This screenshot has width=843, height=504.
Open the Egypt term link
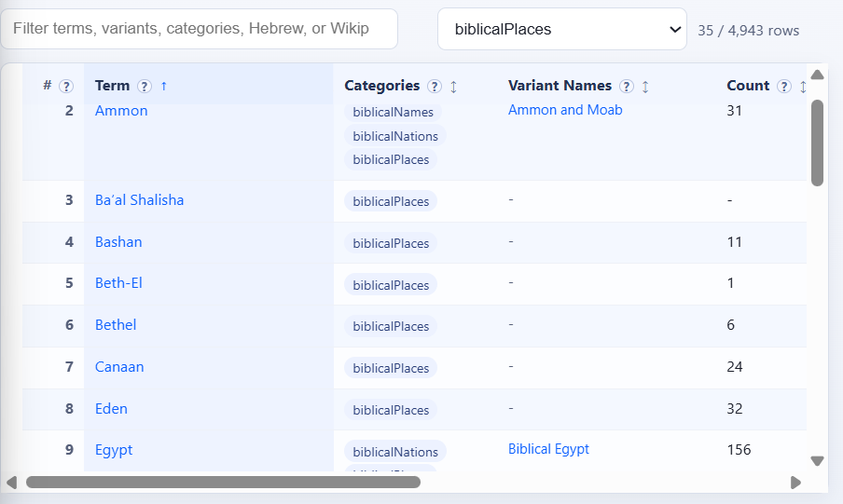pyautogui.click(x=114, y=450)
